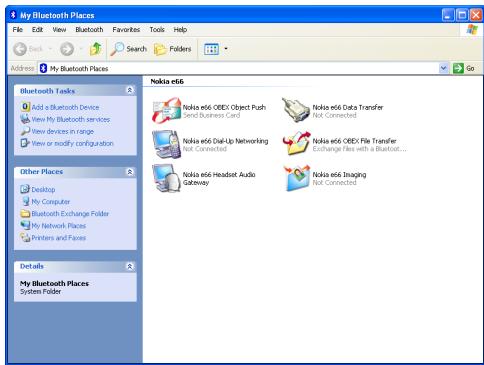484x365 pixels.
Task: Open Printers and Faxes link
Action: 59,238
